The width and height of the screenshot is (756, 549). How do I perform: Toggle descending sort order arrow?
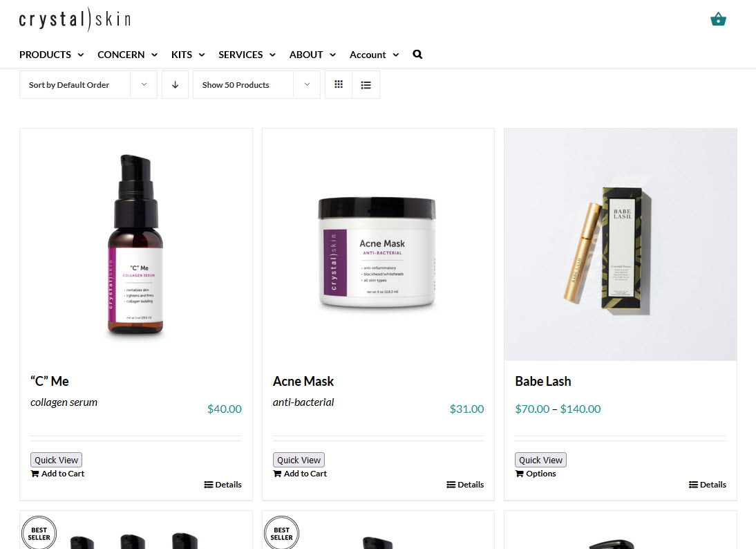point(175,85)
